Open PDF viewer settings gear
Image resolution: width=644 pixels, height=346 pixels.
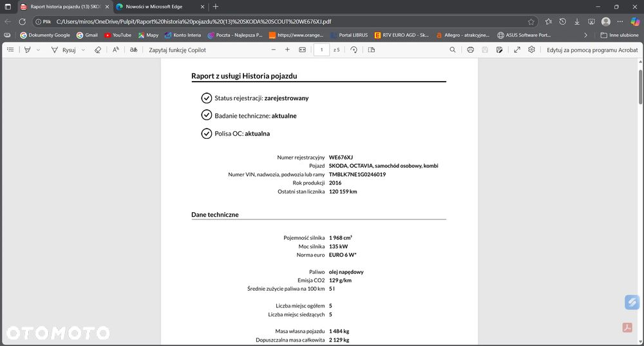click(x=531, y=50)
